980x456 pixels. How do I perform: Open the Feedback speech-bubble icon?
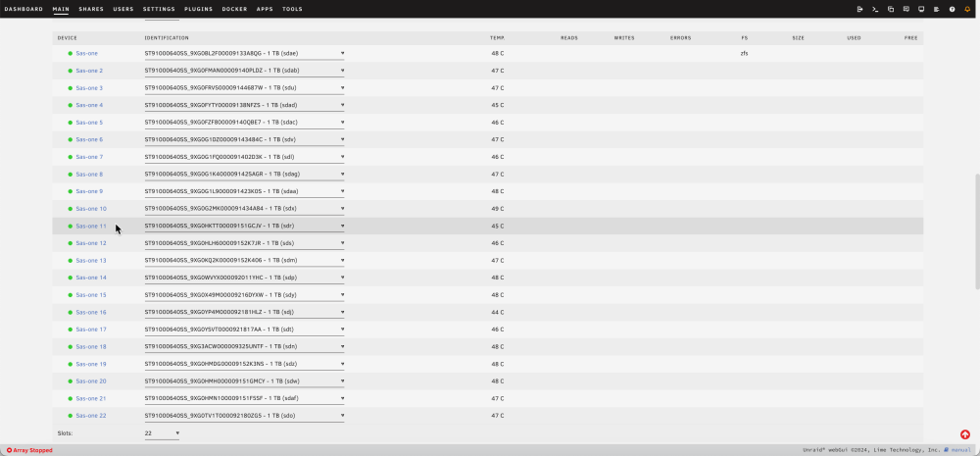[906, 10]
